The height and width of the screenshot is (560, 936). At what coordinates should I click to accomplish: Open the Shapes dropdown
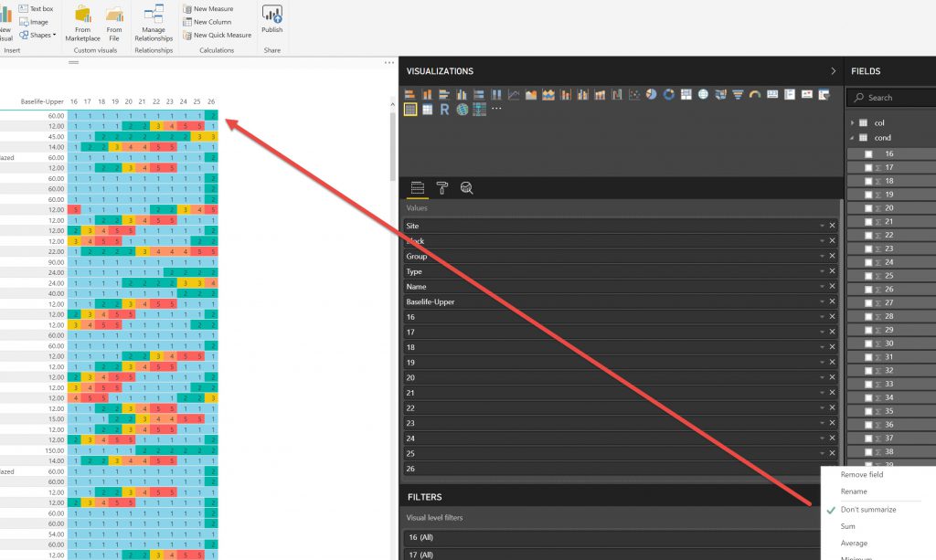point(37,35)
